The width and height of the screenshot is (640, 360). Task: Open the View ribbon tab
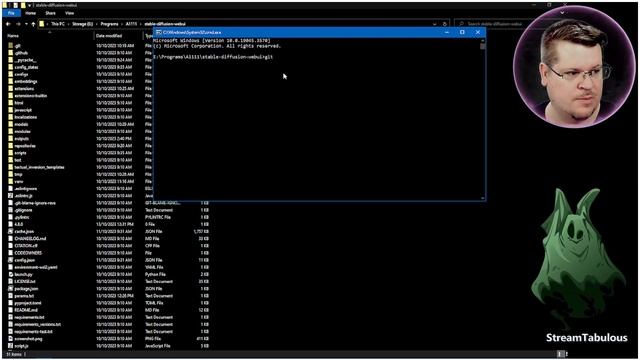(x=70, y=13)
